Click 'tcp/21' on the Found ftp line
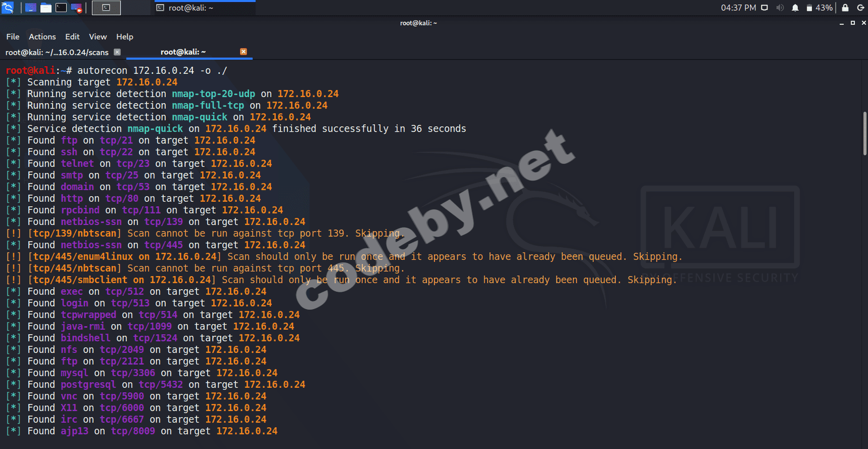Screen dimensions: 868x449 tap(116, 140)
